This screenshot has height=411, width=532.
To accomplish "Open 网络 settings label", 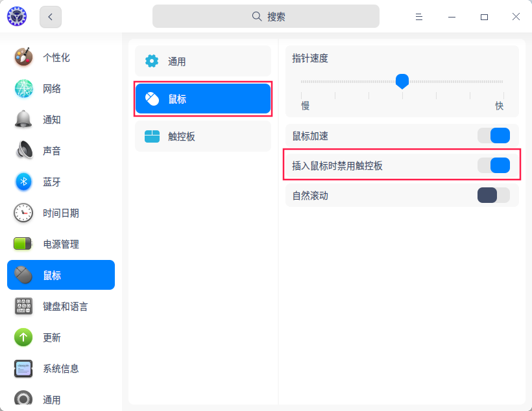I will (x=51, y=89).
